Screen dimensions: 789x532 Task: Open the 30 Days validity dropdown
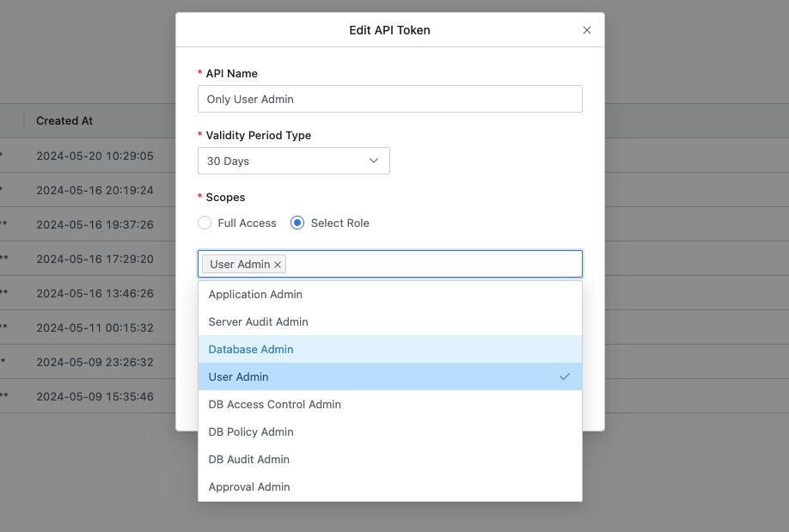coord(293,161)
